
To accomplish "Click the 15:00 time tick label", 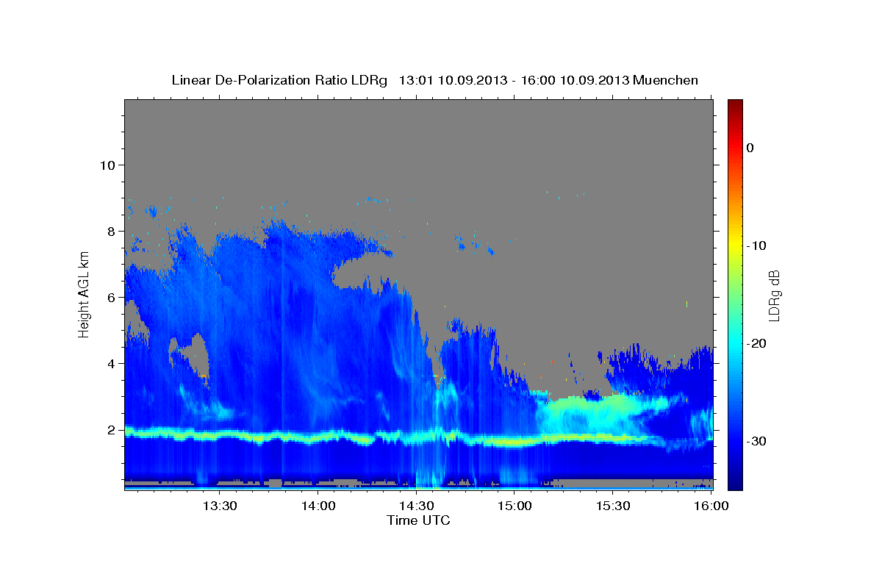I will (515, 506).
